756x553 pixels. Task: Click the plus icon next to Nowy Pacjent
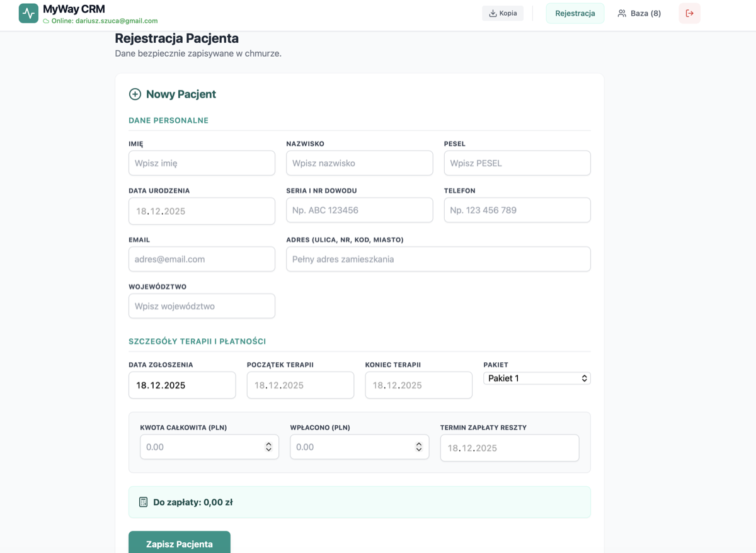click(134, 94)
